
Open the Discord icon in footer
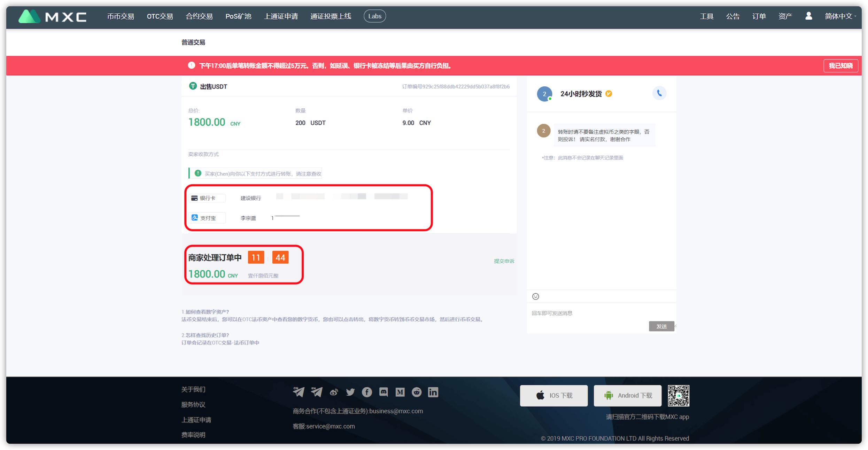(x=383, y=392)
